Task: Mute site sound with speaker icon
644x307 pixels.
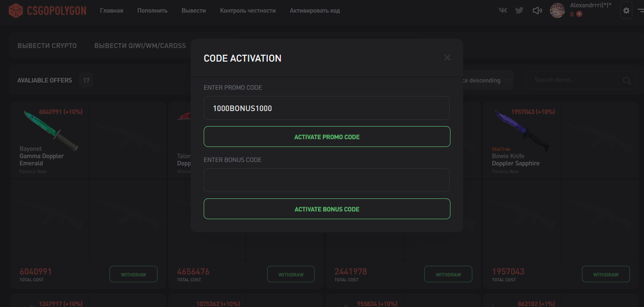Action: [537, 10]
